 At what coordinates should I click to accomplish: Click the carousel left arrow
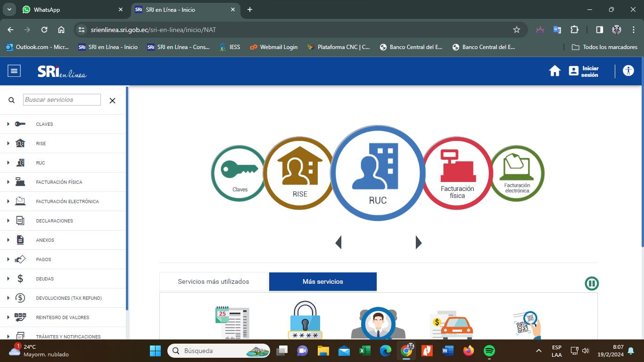(338, 242)
